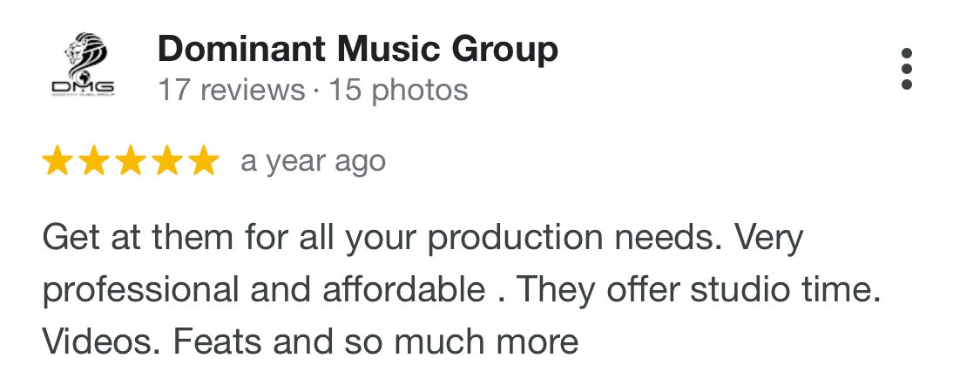Click the "15 photos" count

[x=398, y=90]
